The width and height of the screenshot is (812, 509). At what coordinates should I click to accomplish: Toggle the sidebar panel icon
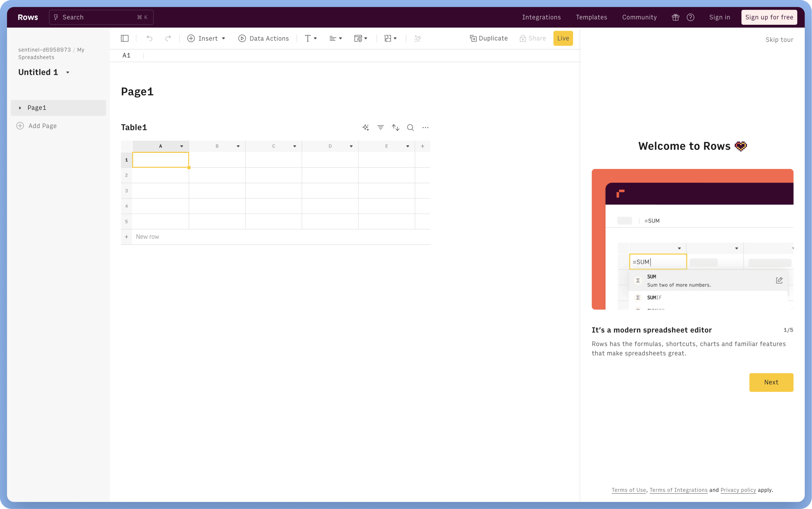pos(124,38)
